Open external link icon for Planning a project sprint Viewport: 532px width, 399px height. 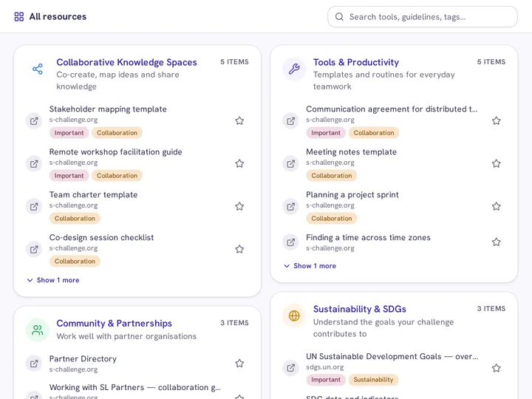291,206
